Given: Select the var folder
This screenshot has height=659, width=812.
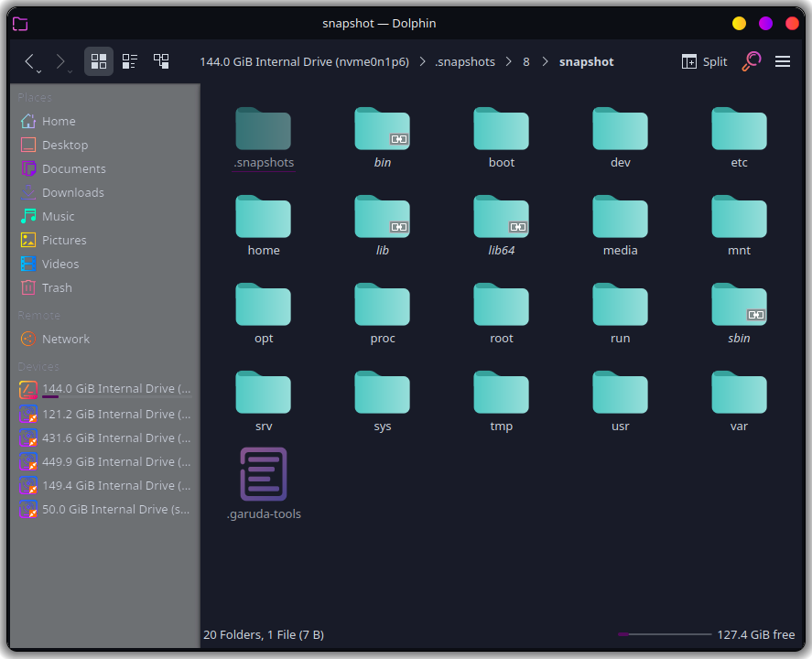Looking at the screenshot, I should click(739, 393).
